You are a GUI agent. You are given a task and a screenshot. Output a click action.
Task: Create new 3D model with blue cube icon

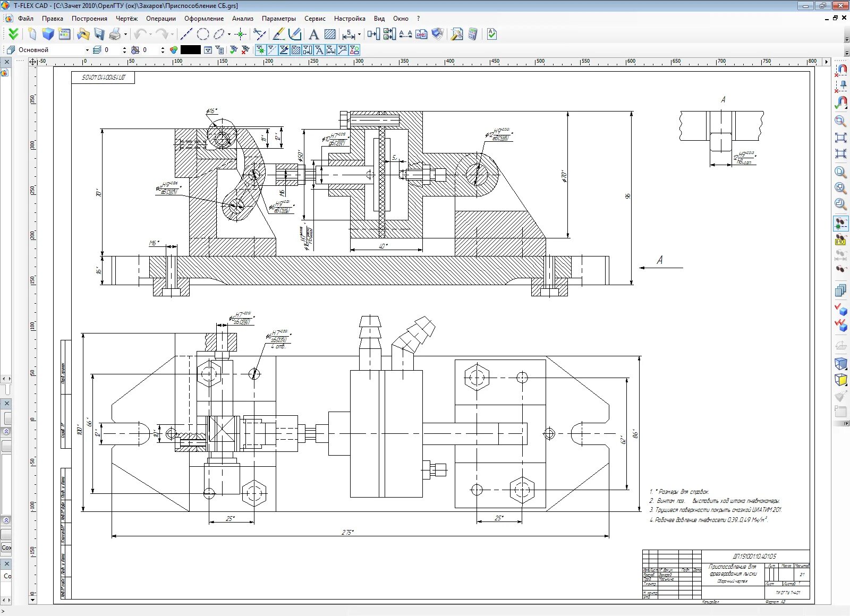[x=48, y=35]
